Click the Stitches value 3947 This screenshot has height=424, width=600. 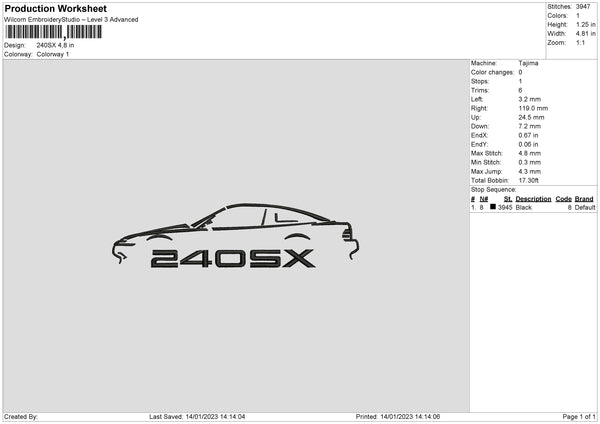coord(583,7)
